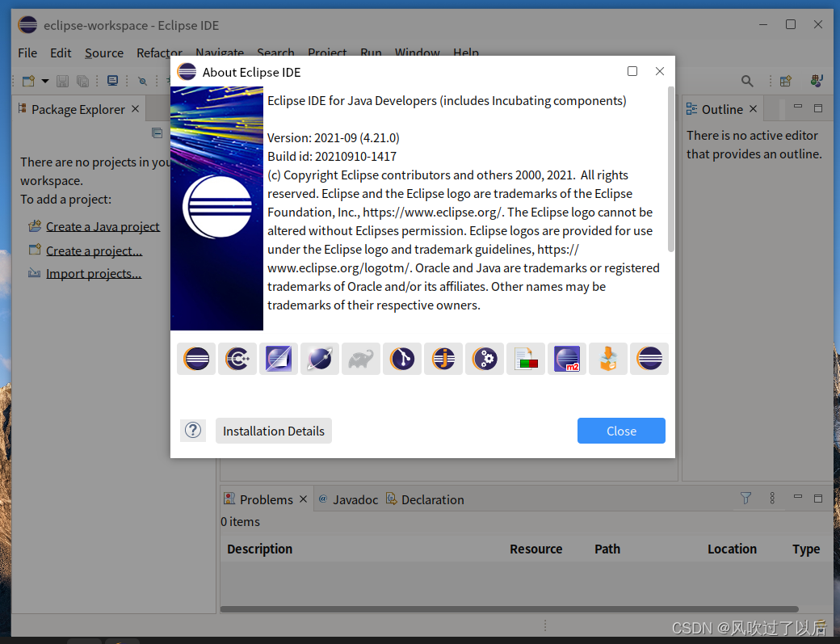
Task: Click the Save All toolbar icon
Action: (82, 81)
